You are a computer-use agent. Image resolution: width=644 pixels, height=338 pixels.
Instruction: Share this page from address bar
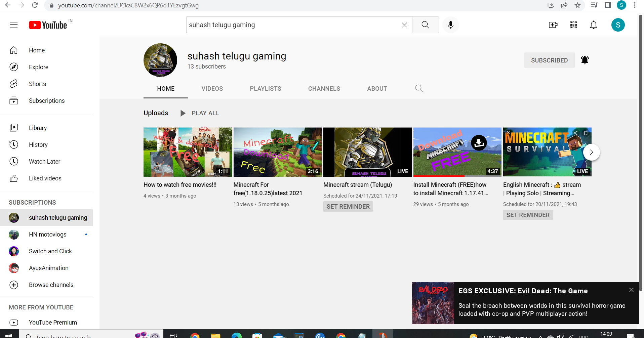click(564, 5)
